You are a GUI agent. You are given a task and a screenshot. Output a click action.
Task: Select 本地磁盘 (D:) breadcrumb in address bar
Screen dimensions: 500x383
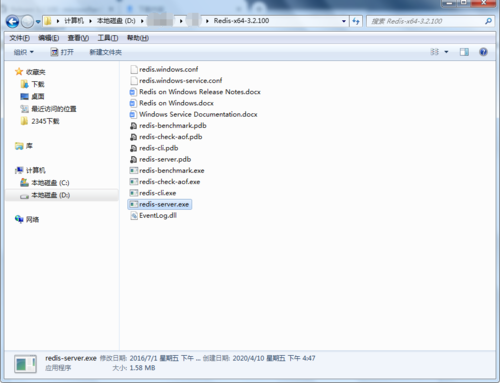116,21
